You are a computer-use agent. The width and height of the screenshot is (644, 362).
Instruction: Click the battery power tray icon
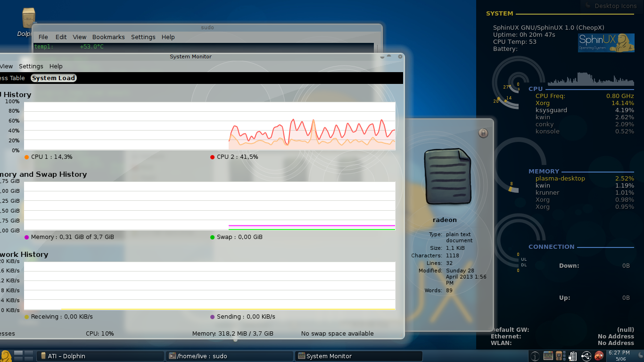tap(573, 356)
